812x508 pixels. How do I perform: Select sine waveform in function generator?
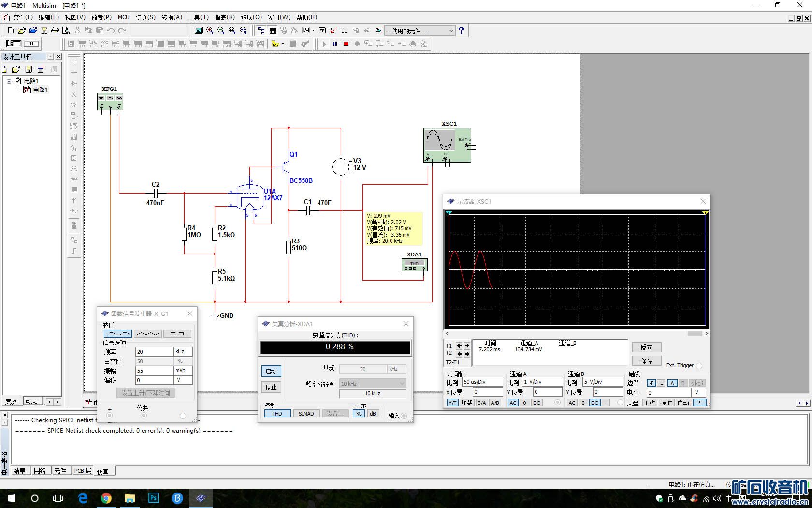point(118,334)
